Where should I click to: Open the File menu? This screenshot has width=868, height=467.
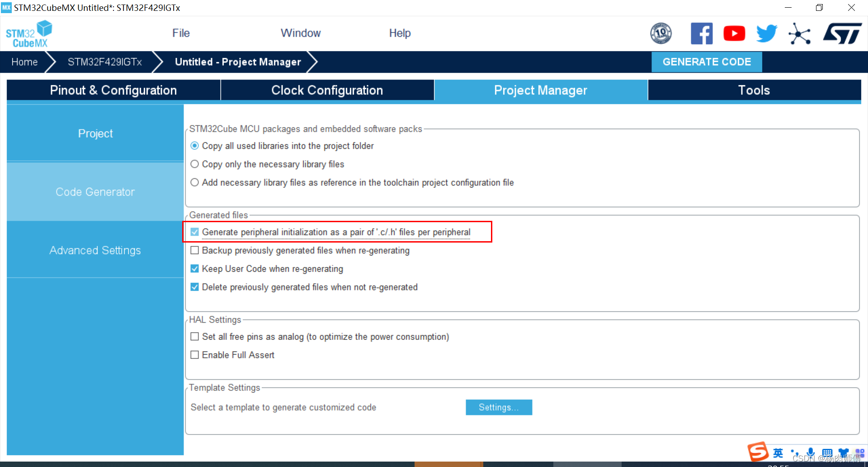pos(181,33)
